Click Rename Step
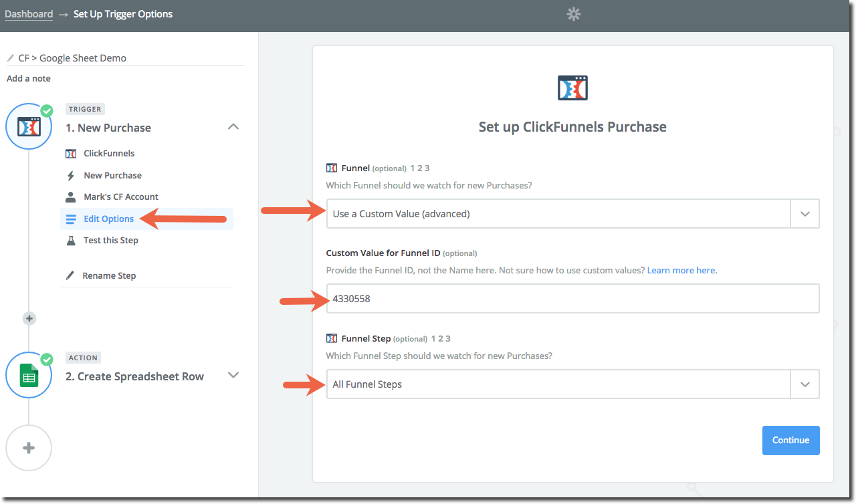 pos(109,275)
